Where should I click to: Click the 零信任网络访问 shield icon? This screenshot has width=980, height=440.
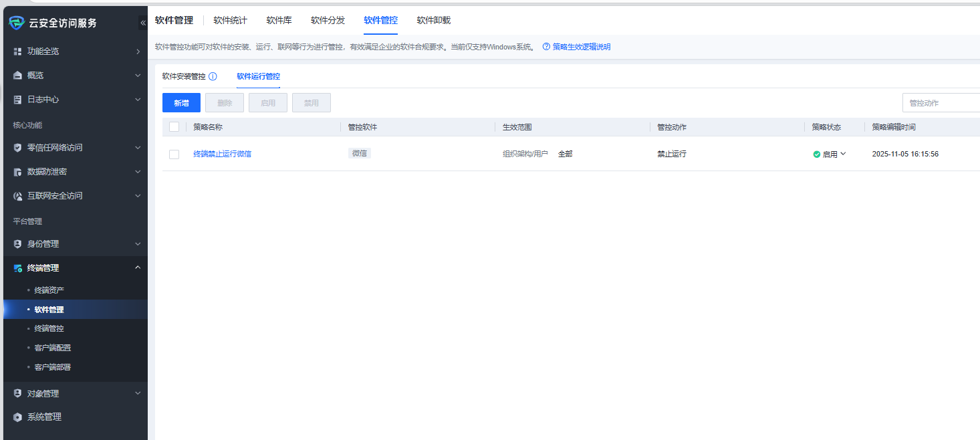tap(18, 148)
